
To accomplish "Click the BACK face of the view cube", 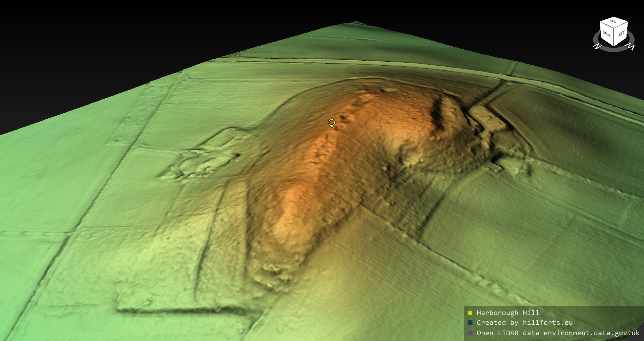I will point(606,34).
